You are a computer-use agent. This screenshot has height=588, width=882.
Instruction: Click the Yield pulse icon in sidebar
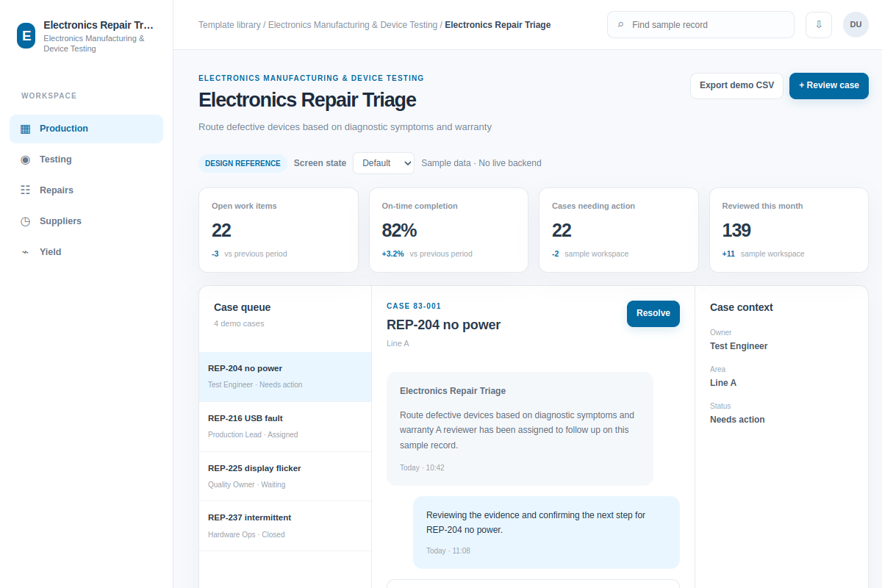coord(26,252)
